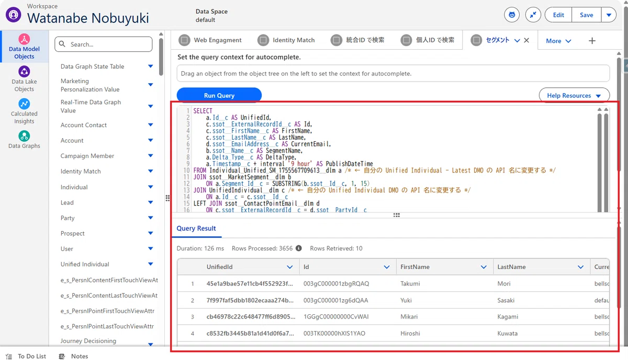Click the Run Query button

click(x=219, y=96)
